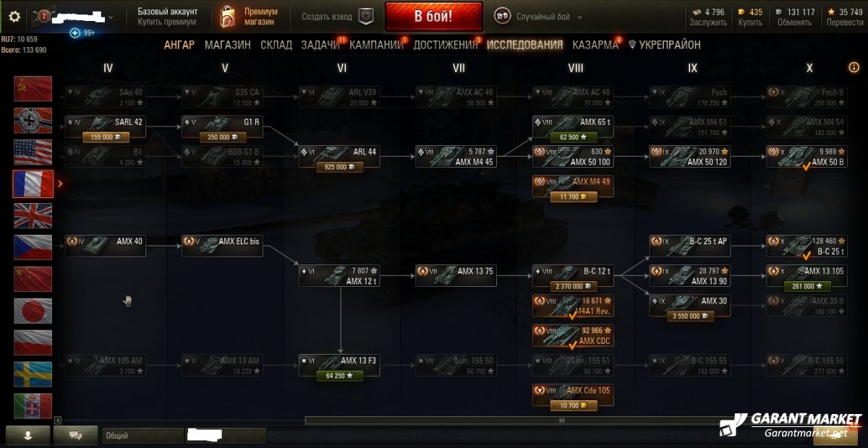
Task: Expand the France nation tree arrow
Action: tap(60, 184)
